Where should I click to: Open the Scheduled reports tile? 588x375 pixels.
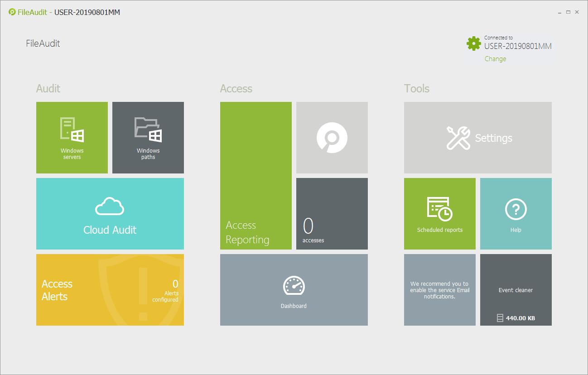click(440, 214)
